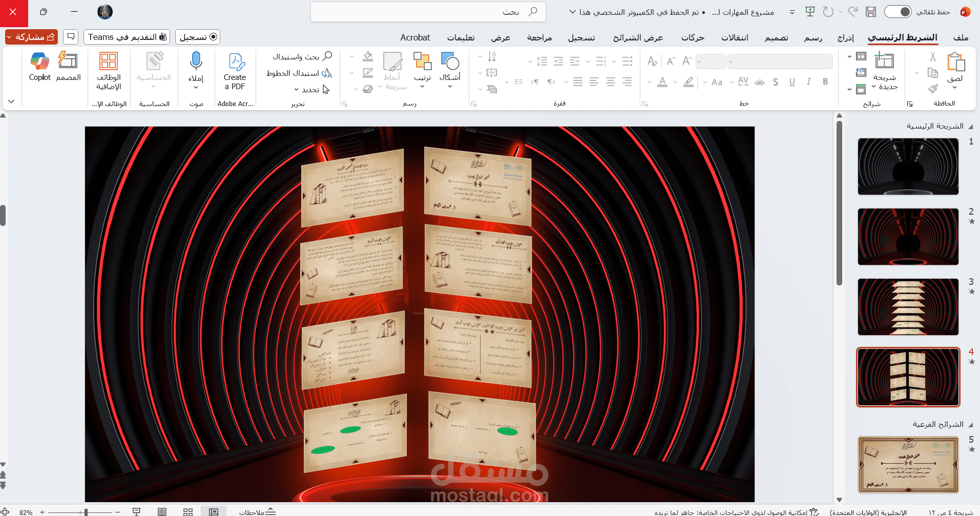Click the text highlight color pen icon
Screen dimensions: 980x516
coord(689,82)
